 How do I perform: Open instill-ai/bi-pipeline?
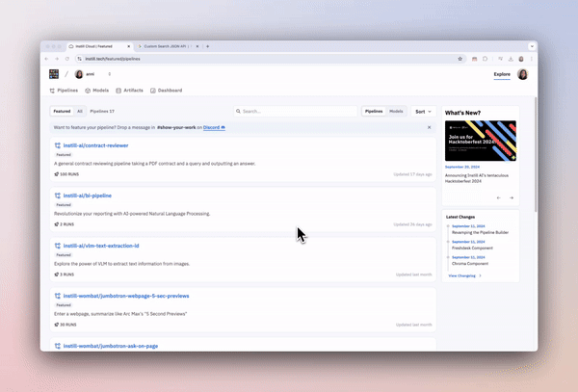[x=88, y=196]
